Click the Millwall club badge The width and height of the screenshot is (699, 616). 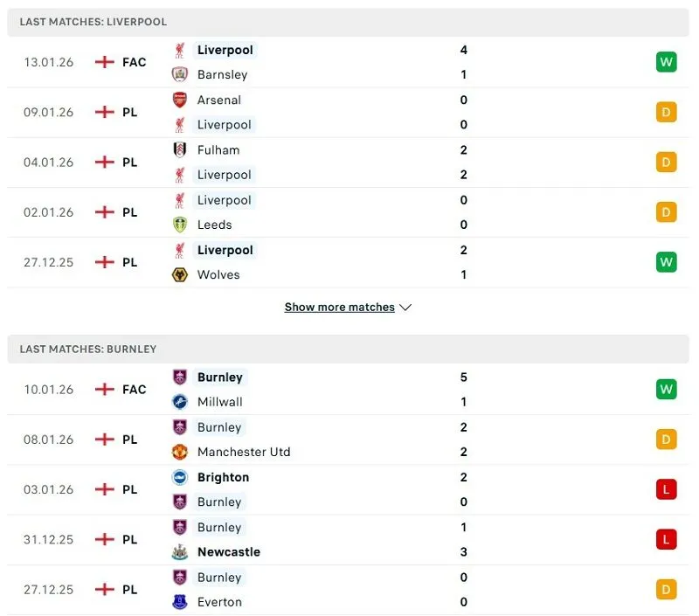point(180,402)
